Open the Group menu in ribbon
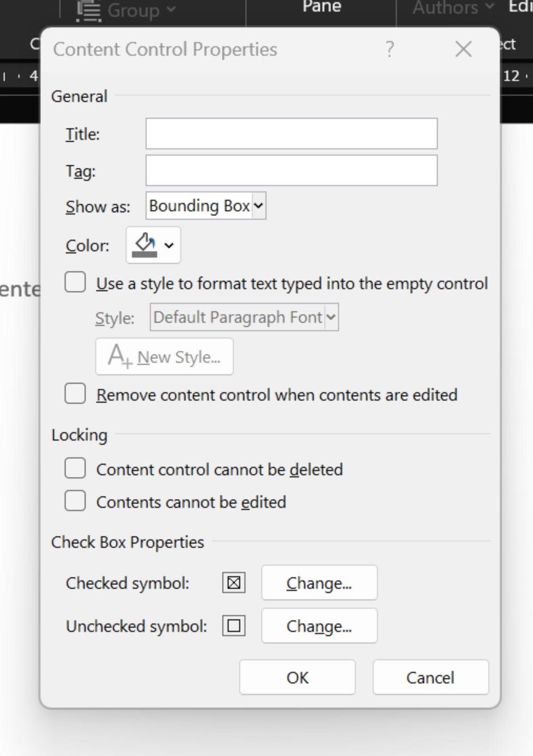Viewport: 533px width, 756px height. (x=126, y=11)
